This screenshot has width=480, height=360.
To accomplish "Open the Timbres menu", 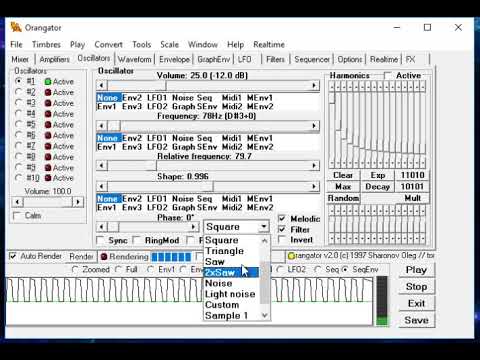I will click(46, 44).
